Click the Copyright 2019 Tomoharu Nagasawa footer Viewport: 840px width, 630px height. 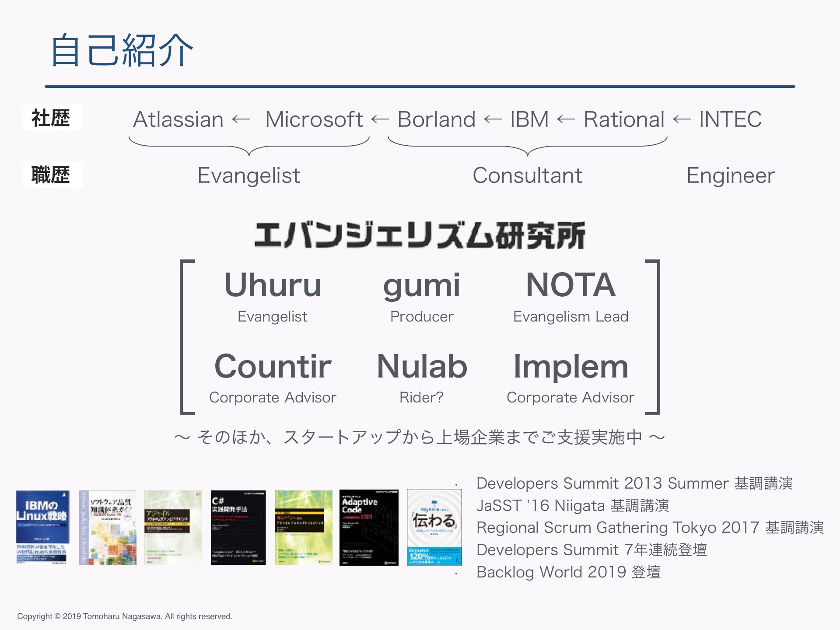click(x=125, y=616)
